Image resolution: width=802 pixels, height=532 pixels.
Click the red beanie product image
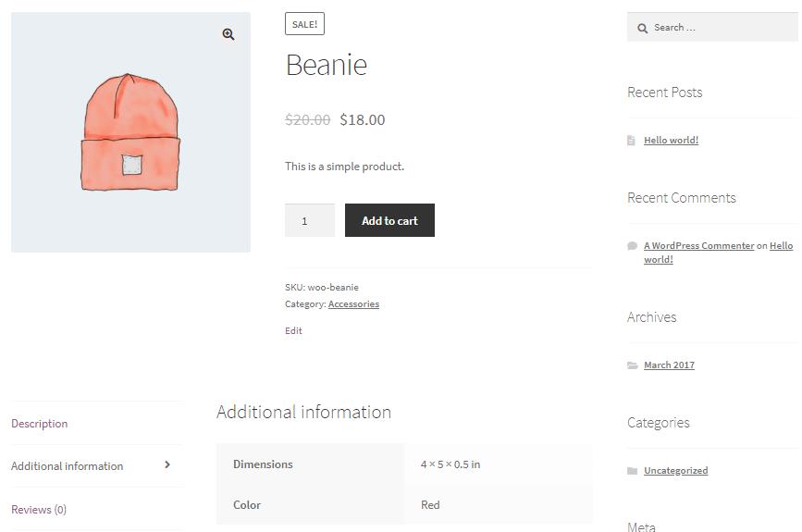tap(131, 132)
